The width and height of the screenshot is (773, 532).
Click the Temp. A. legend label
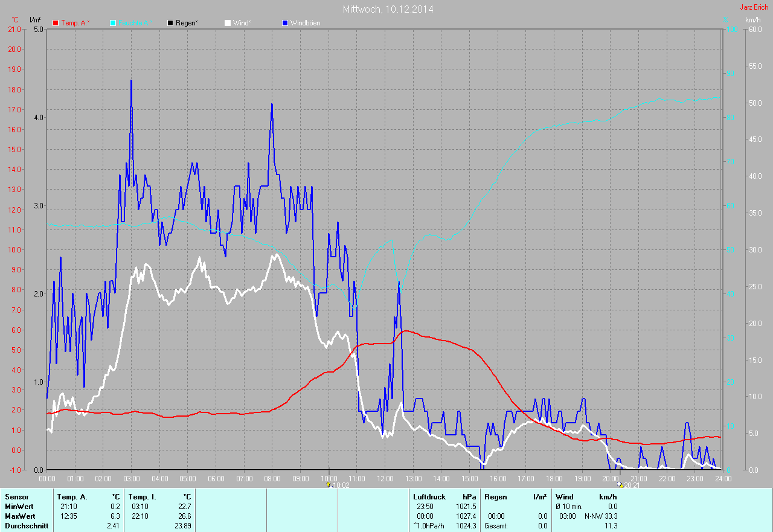[75, 23]
